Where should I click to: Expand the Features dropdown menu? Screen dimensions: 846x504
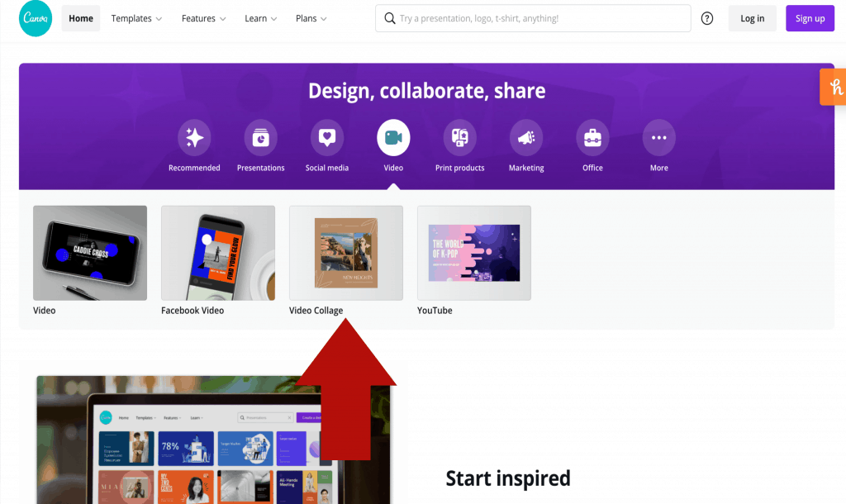(x=203, y=18)
